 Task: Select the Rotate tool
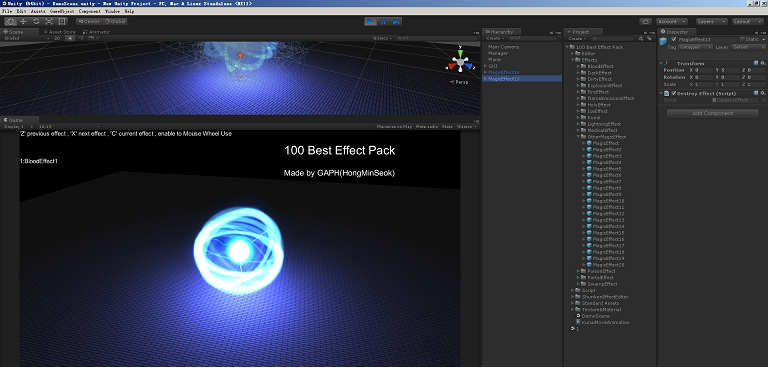coord(36,22)
